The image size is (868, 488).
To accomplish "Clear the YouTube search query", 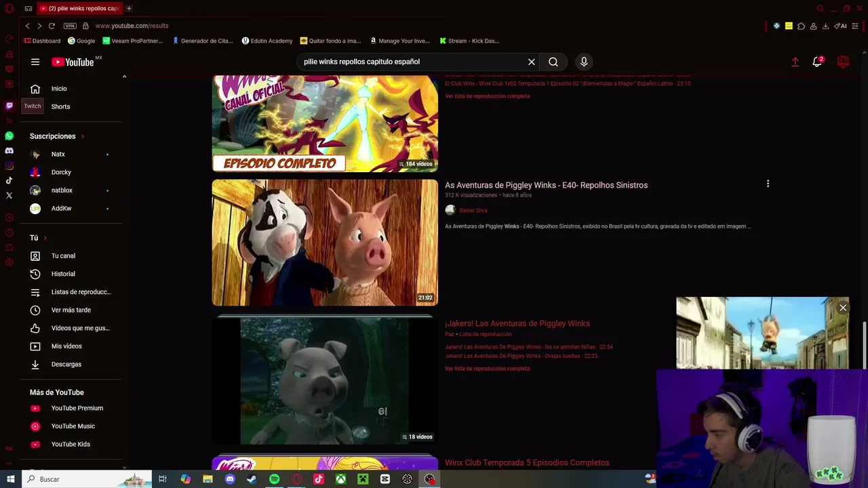I will (x=532, y=62).
